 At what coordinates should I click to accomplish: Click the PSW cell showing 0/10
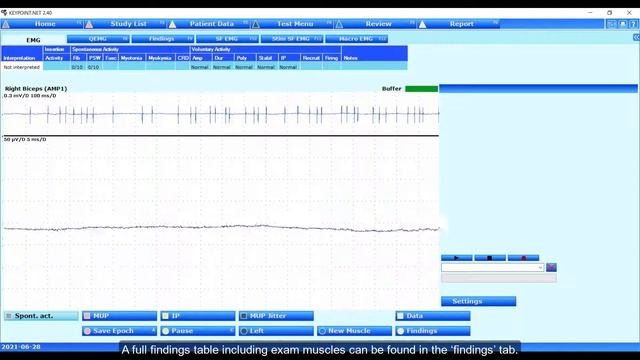(94, 67)
